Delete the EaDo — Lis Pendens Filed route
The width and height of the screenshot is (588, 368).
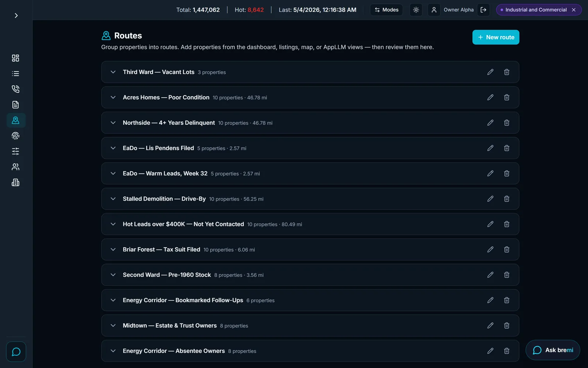(x=506, y=148)
